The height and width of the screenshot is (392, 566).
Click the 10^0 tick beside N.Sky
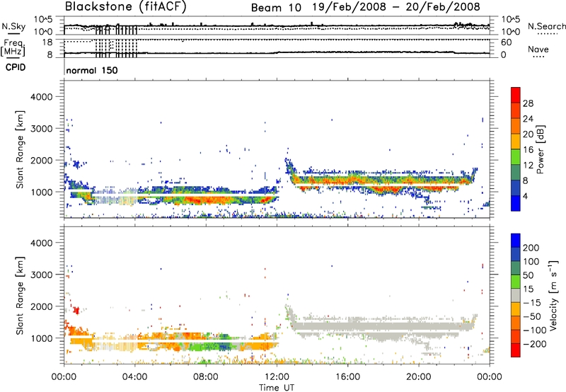click(45, 31)
